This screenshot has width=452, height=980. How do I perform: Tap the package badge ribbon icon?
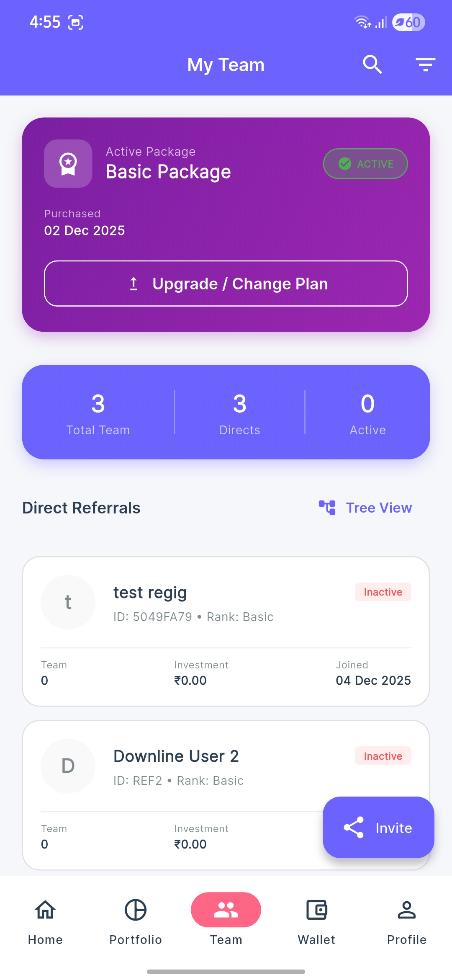pos(68,164)
